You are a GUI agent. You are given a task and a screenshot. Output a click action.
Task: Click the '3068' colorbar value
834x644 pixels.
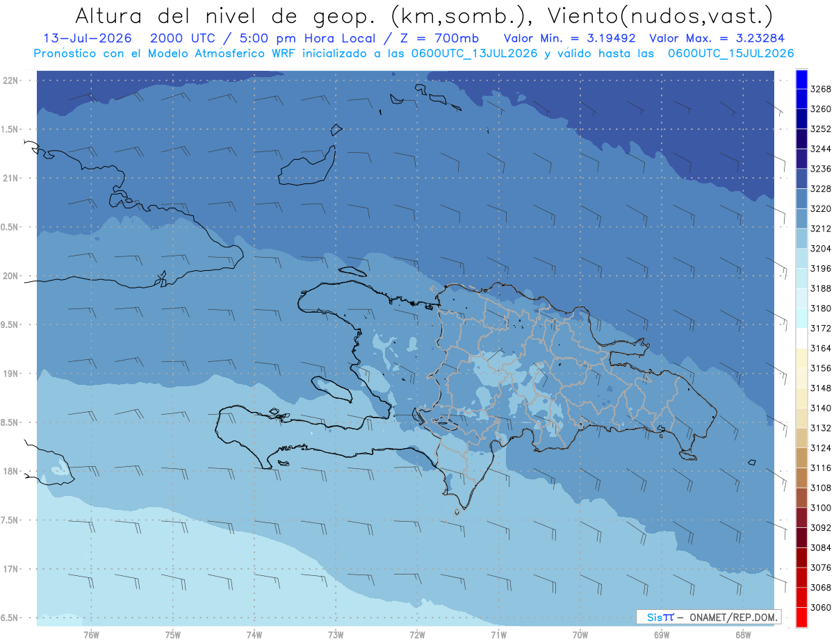point(821,587)
